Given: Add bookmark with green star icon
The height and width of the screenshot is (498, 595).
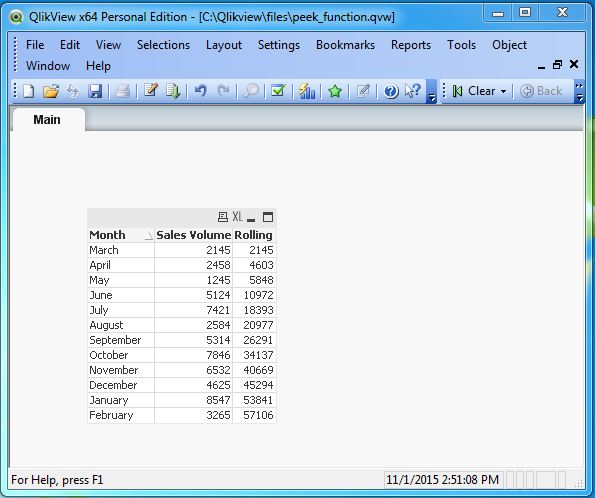Looking at the screenshot, I should 335,91.
